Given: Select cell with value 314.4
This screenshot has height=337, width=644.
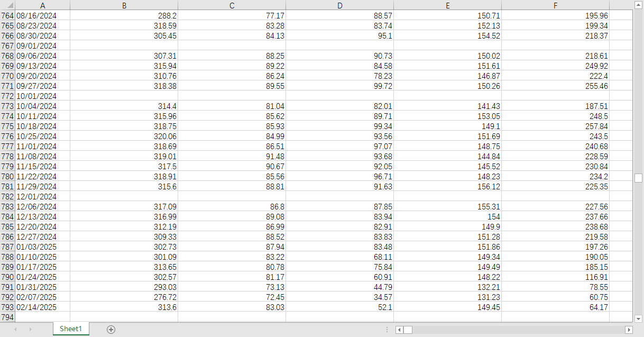Looking at the screenshot, I should 124,106.
